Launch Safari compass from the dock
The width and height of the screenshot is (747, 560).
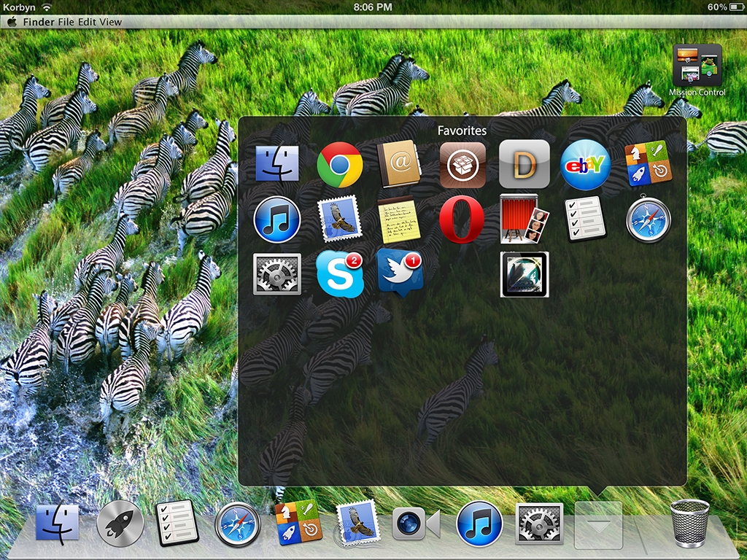click(x=238, y=524)
